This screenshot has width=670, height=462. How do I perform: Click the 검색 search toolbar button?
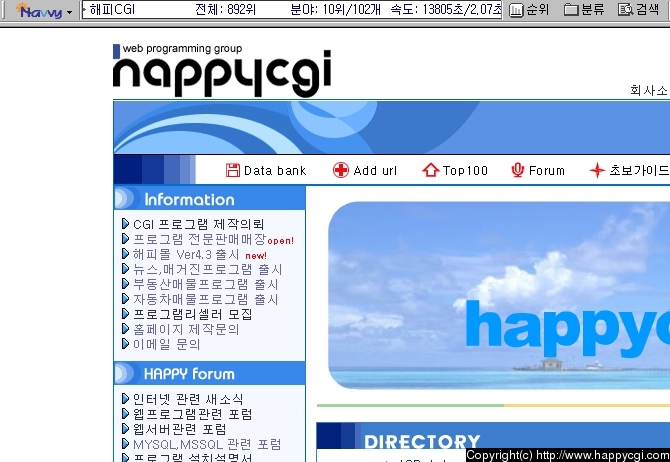[639, 9]
